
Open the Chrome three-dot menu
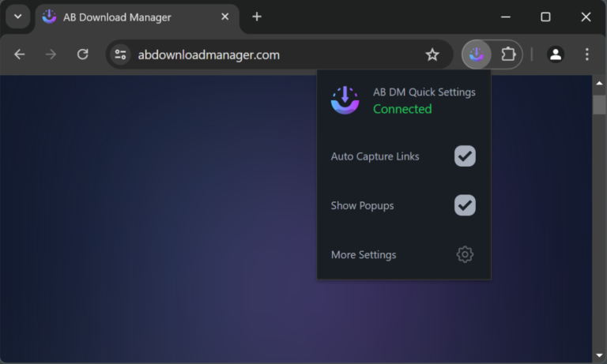tap(587, 54)
